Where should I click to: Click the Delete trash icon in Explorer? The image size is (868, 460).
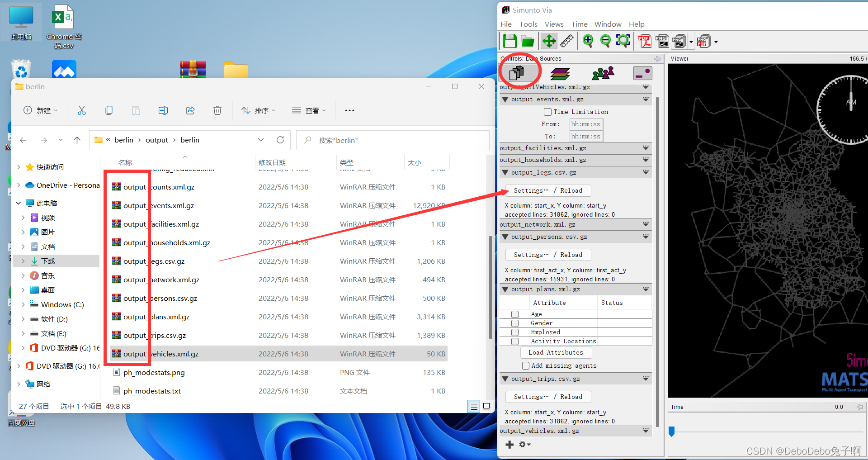(x=217, y=110)
